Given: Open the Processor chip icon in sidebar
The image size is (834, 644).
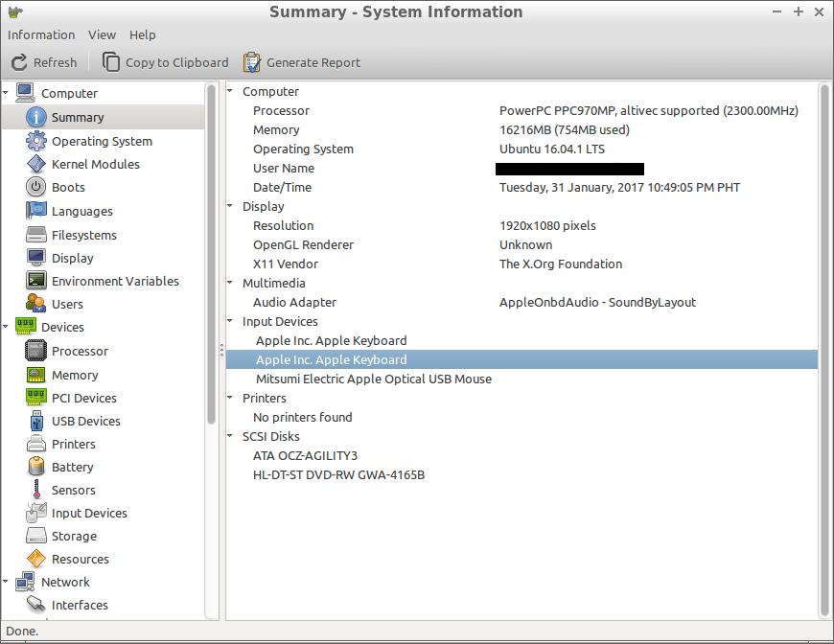Looking at the screenshot, I should 36,351.
